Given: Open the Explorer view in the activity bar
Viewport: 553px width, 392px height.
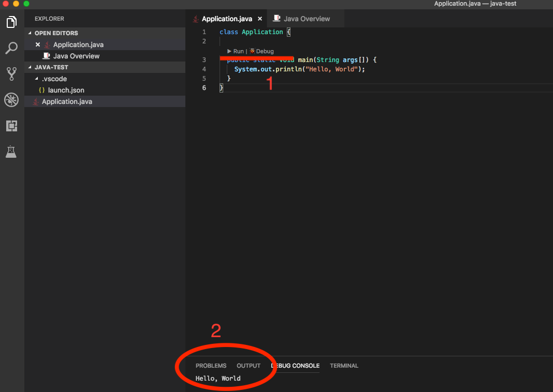Looking at the screenshot, I should tap(11, 22).
